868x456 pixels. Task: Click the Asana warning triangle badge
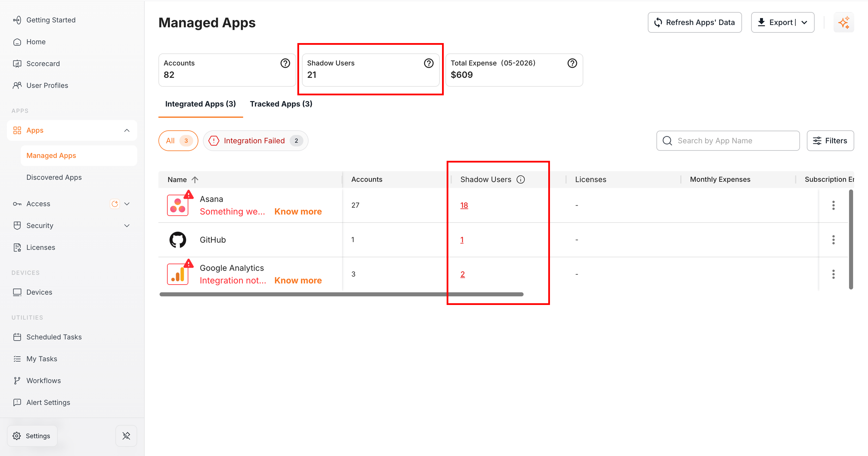pos(189,195)
